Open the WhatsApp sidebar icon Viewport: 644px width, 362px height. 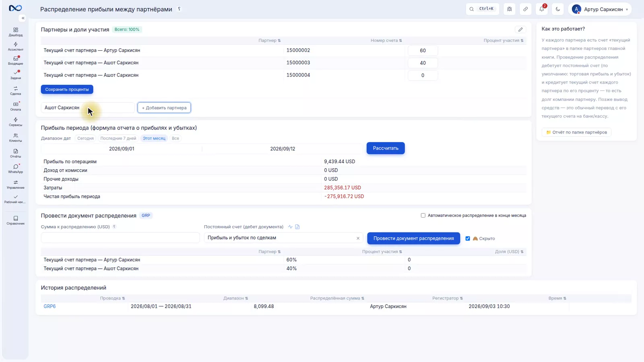[16, 169]
